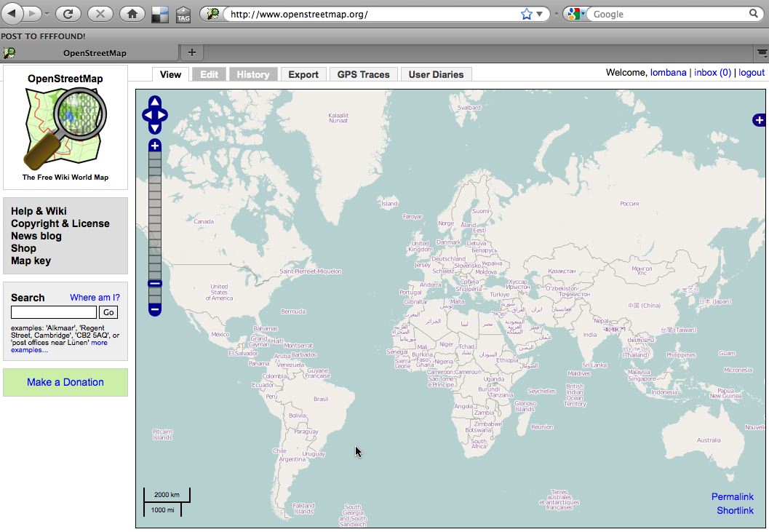Open the Export tab
This screenshot has width=769, height=532.
click(x=303, y=75)
